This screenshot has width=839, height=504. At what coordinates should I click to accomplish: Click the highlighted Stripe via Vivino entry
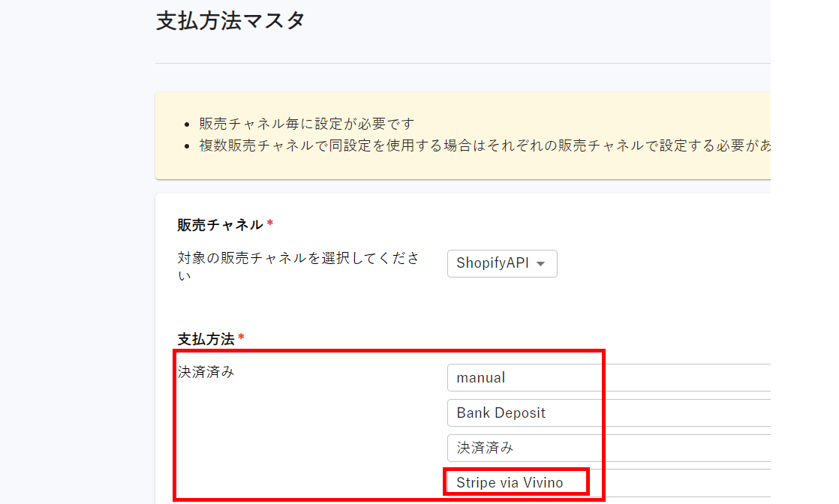pyautogui.click(x=516, y=482)
